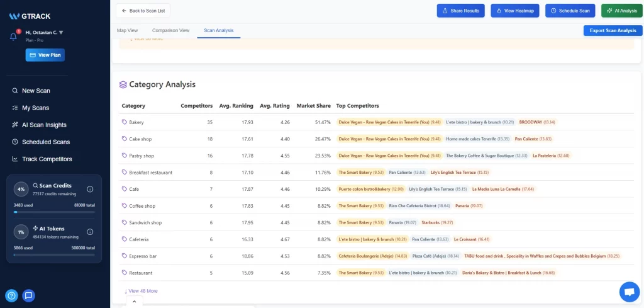This screenshot has width=644, height=308.
Task: Click the Cafe row tag icon
Action: [125, 189]
